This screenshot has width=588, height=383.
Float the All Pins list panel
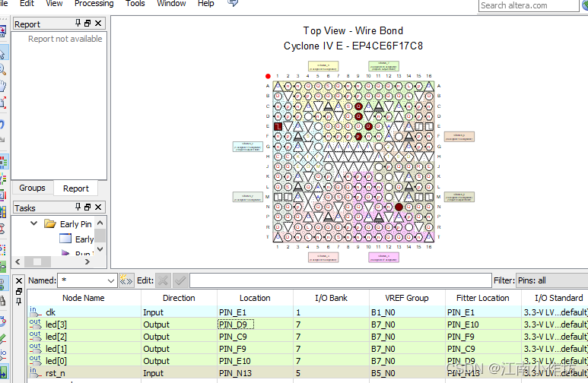[19, 291]
